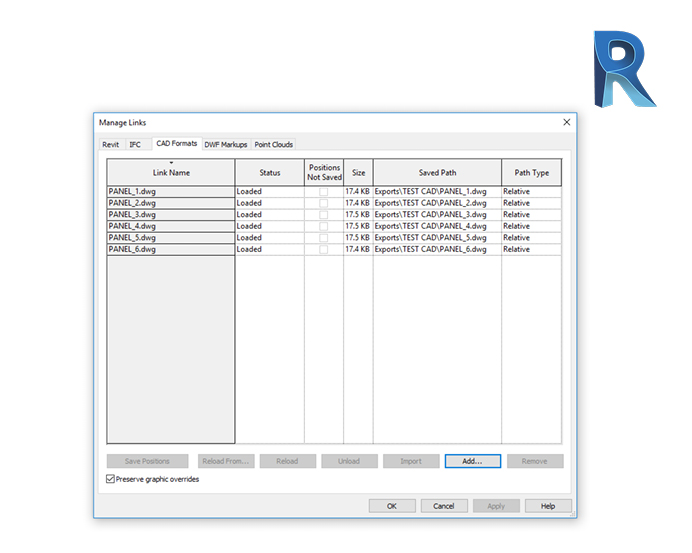The height and width of the screenshot is (553, 692).
Task: Close the Manage Links dialog
Action: coord(566,122)
